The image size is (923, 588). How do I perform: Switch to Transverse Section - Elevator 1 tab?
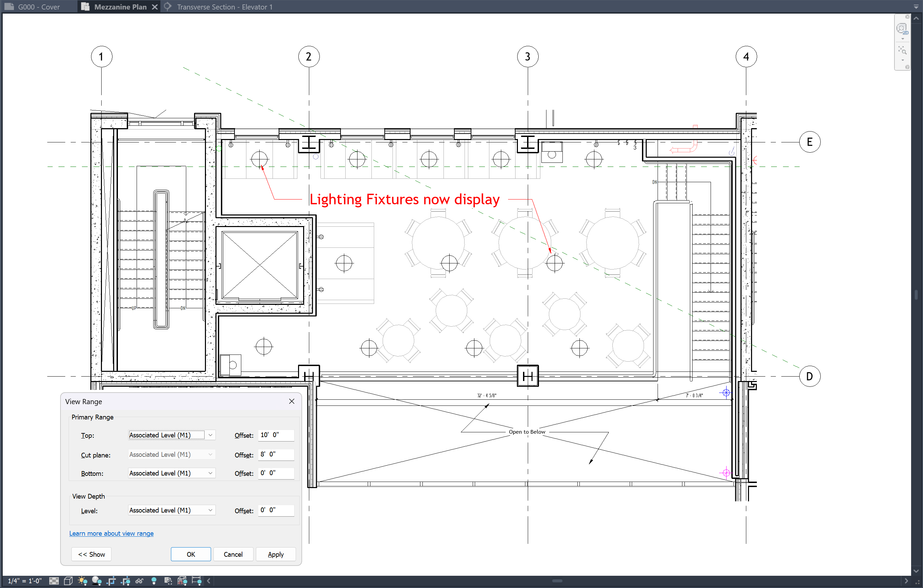tap(224, 7)
